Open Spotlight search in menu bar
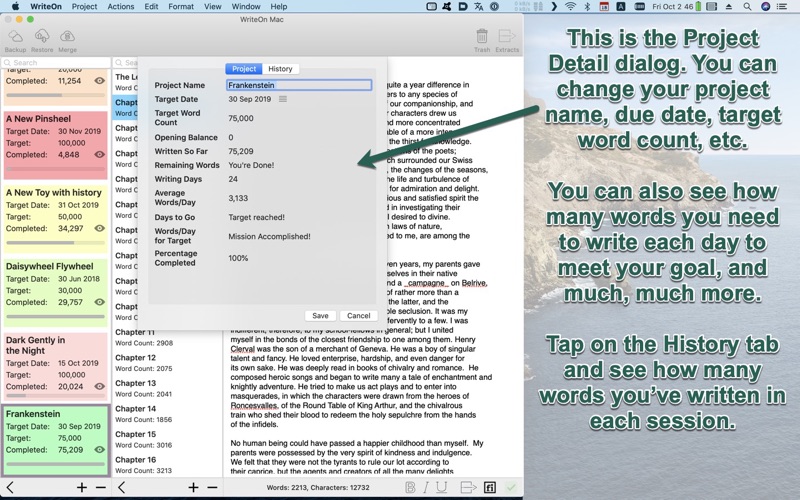Viewport: 800px width, 500px height. click(747, 7)
